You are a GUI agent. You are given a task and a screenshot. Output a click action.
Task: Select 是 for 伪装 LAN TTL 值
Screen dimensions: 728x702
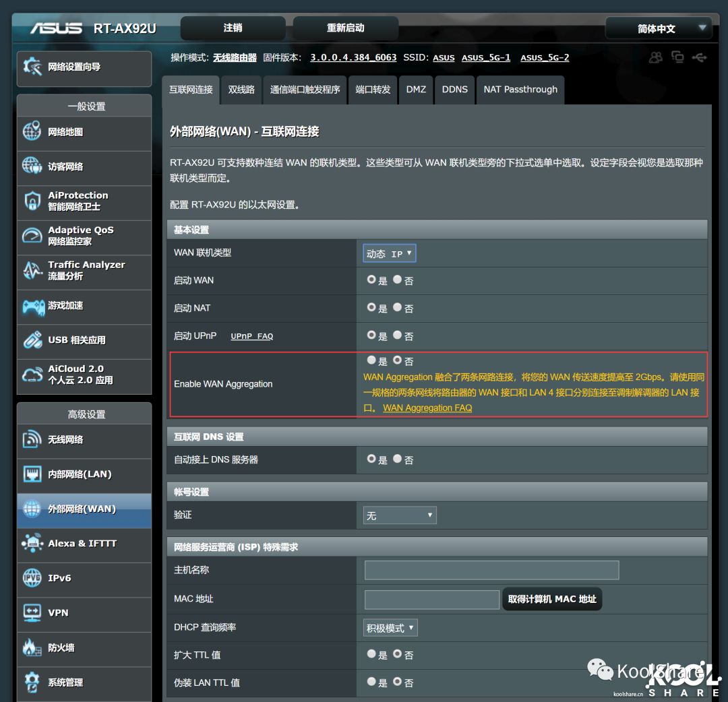pos(371,682)
